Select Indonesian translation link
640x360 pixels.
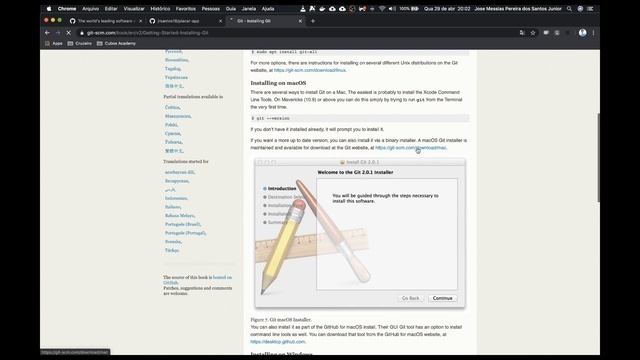[x=176, y=198]
